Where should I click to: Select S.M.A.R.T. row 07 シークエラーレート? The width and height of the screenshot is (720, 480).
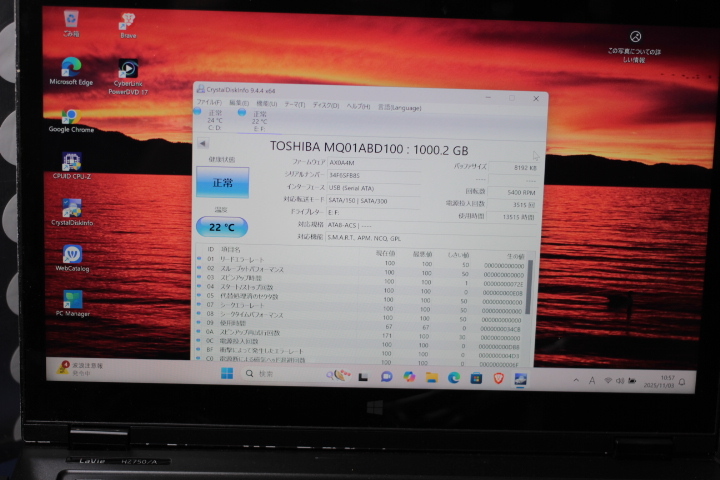pyautogui.click(x=360, y=307)
